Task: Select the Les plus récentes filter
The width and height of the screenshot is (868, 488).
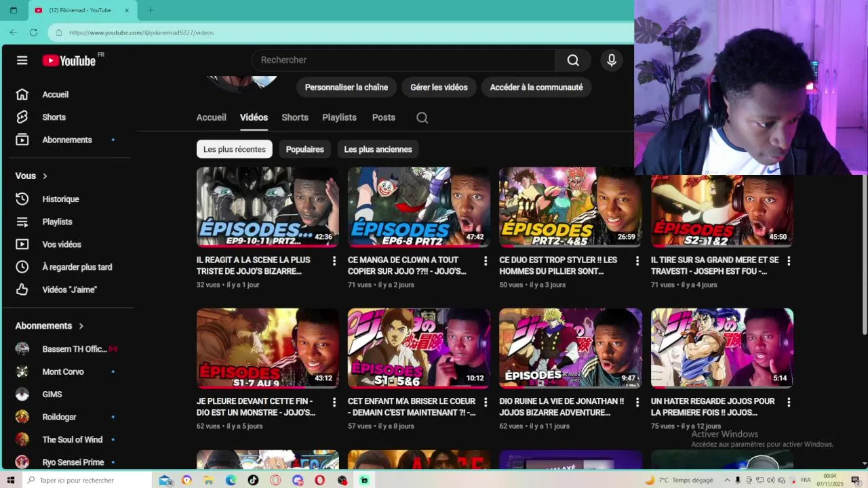Action: click(x=234, y=149)
